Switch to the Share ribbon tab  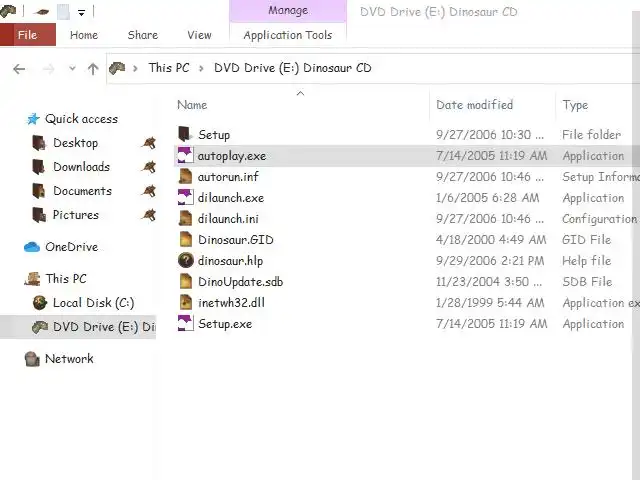click(142, 35)
